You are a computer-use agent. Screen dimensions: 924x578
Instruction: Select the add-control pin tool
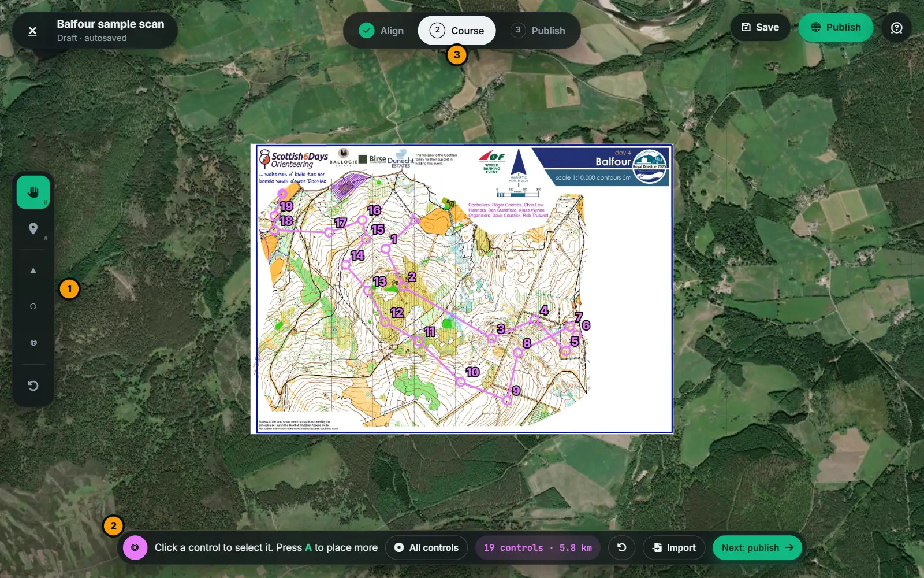click(x=33, y=229)
